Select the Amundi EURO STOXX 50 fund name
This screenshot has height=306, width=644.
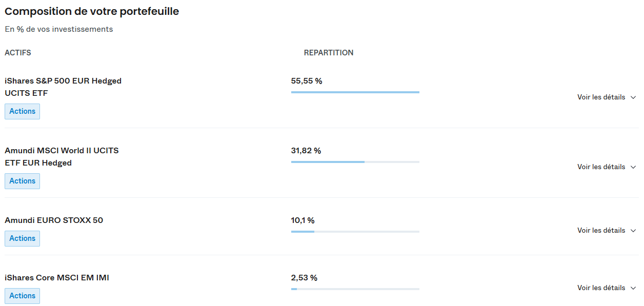[54, 220]
